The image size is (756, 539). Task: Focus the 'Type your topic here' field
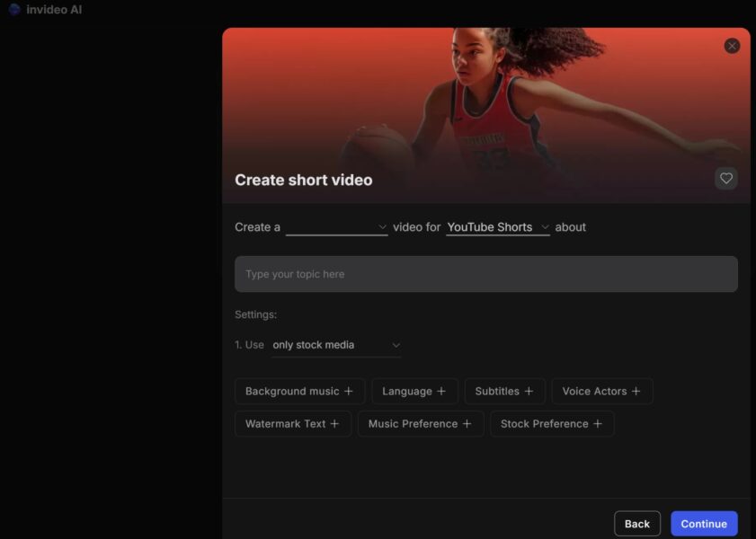[x=486, y=274]
